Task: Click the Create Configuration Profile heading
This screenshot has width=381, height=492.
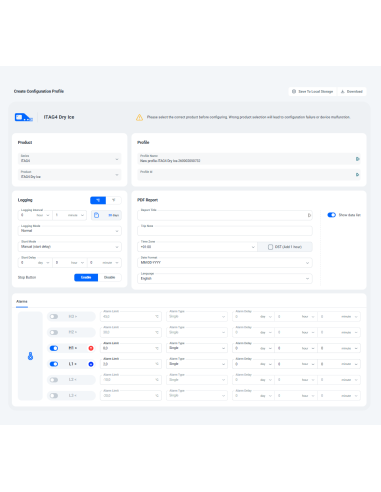Action: tap(39, 91)
